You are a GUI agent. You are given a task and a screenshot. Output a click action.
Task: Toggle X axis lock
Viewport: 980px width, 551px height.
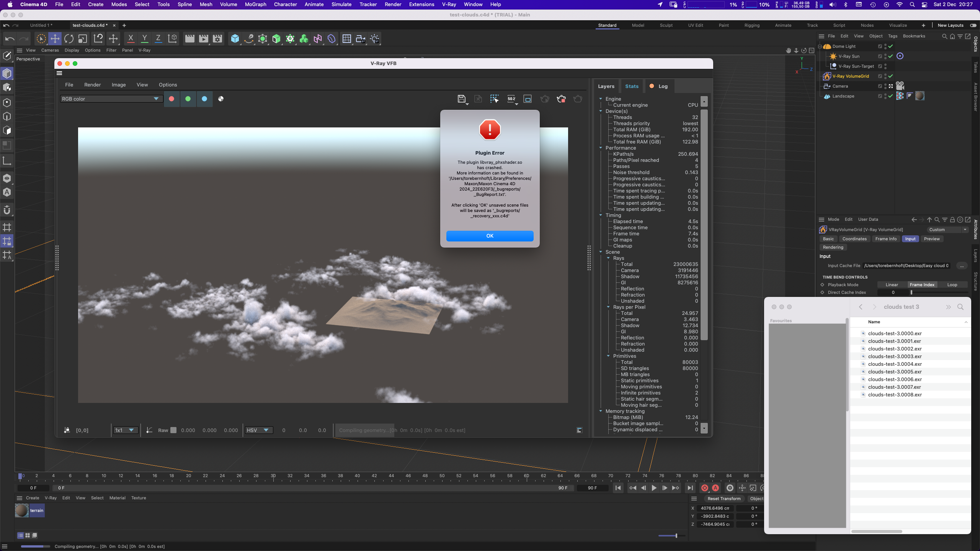[x=131, y=39]
